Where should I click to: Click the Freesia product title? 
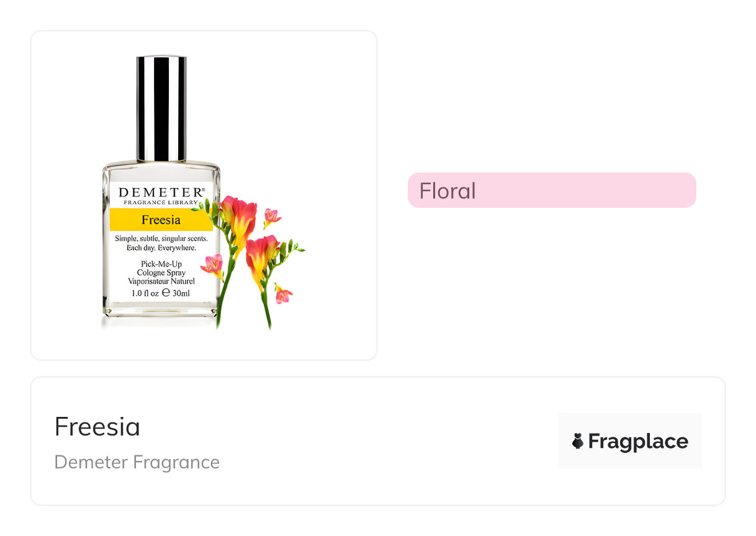point(97,427)
